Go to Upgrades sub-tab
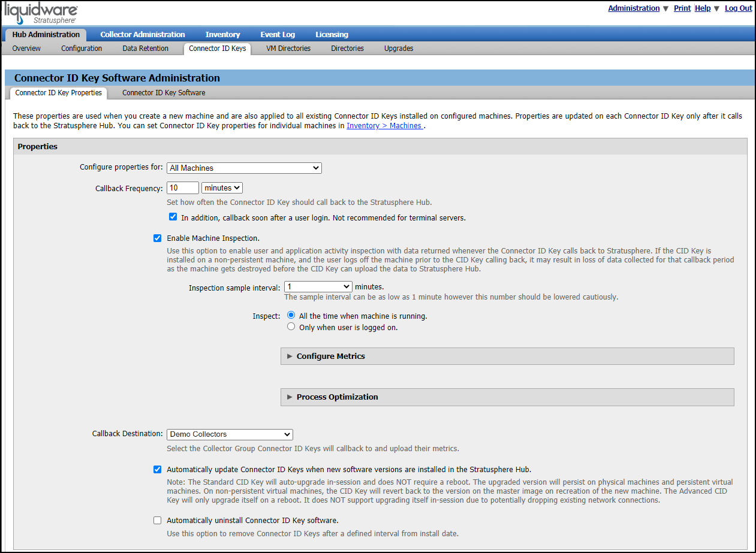 [399, 49]
